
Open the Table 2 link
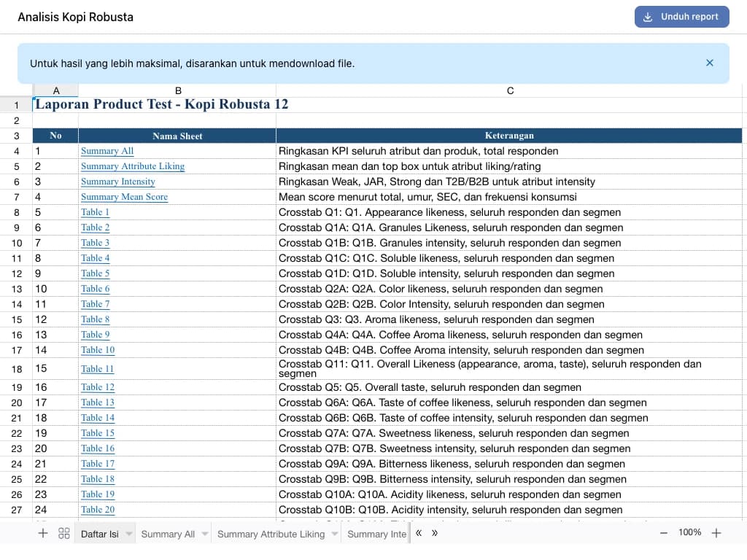96,227
